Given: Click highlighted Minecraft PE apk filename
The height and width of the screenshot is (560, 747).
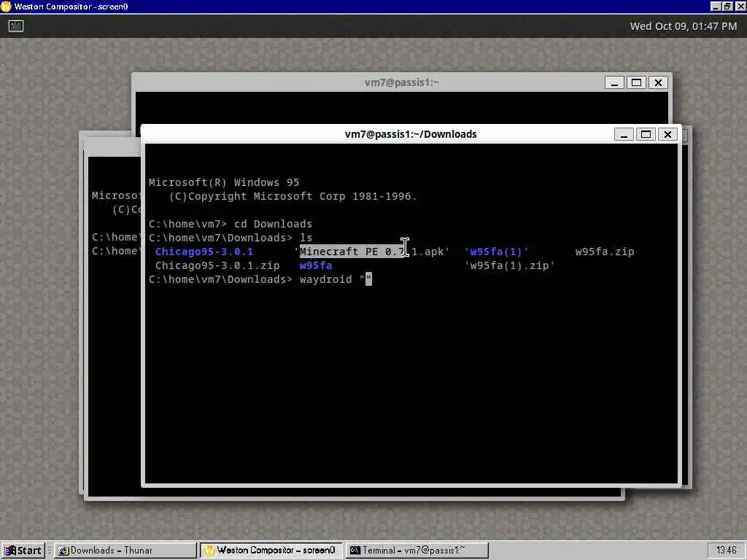Looking at the screenshot, I should pyautogui.click(x=372, y=252).
